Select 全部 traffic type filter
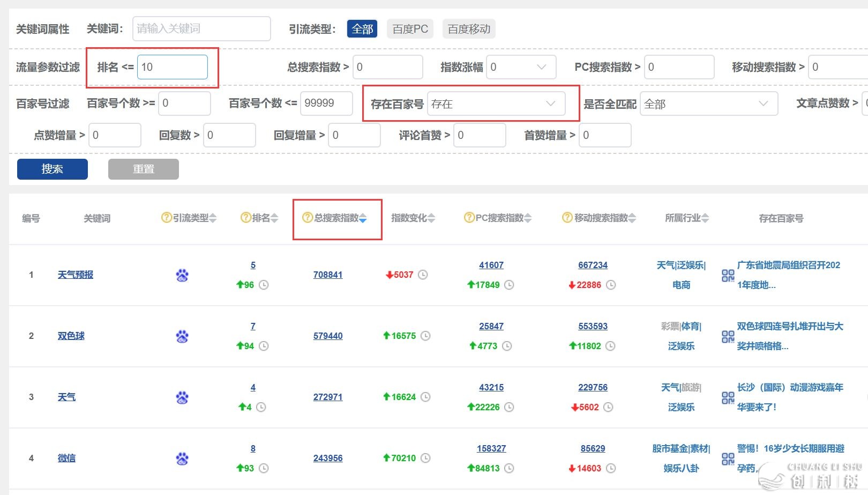 point(362,29)
